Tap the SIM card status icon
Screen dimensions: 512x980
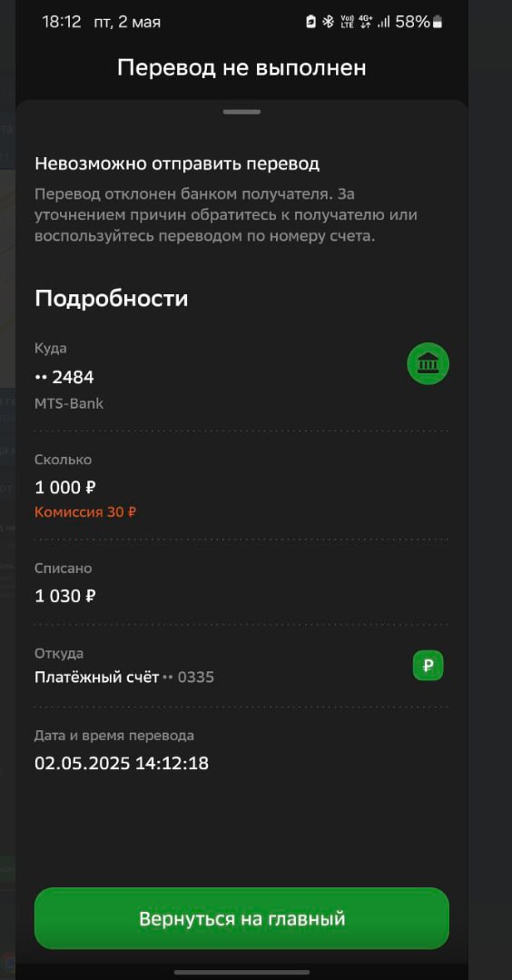pos(311,22)
